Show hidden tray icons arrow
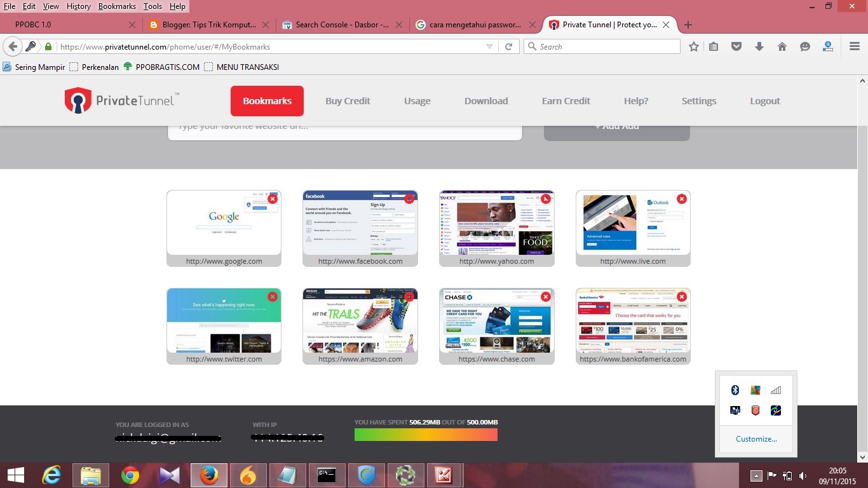This screenshot has height=488, width=868. coord(756,475)
